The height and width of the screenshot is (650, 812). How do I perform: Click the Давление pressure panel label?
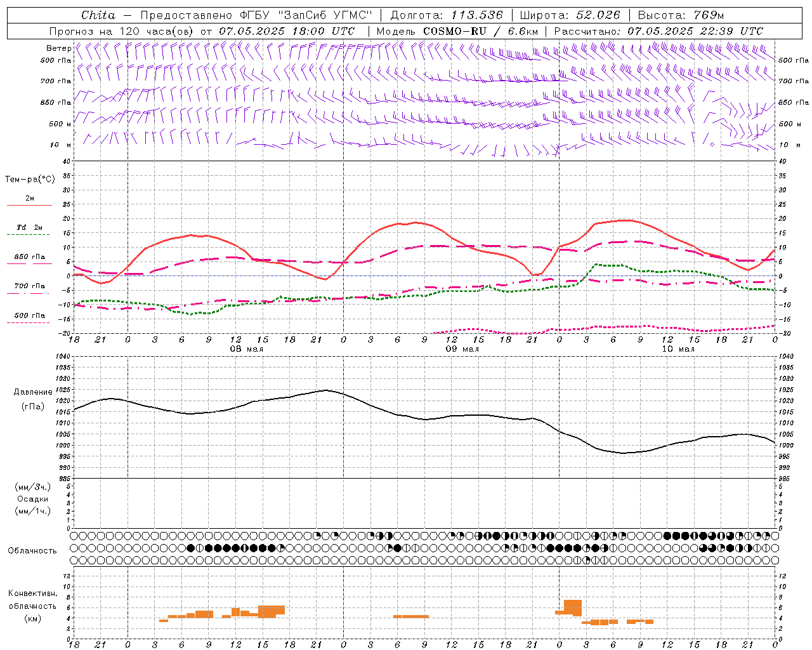[x=33, y=392]
